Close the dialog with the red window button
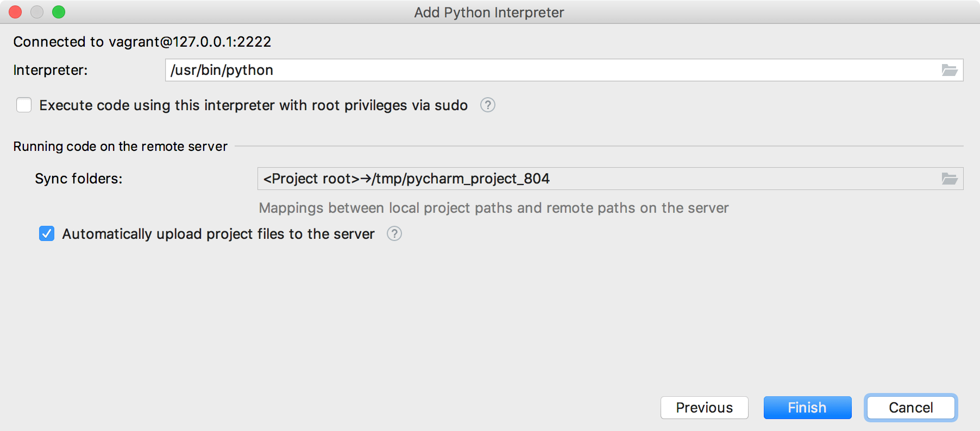980x431 pixels. (x=15, y=12)
